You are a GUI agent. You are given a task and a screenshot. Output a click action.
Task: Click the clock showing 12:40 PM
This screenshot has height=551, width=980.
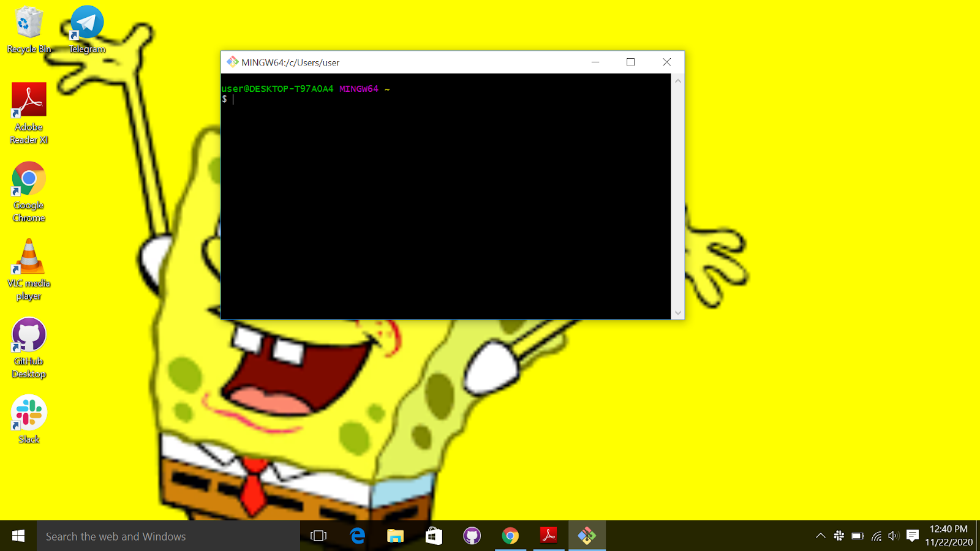click(948, 529)
